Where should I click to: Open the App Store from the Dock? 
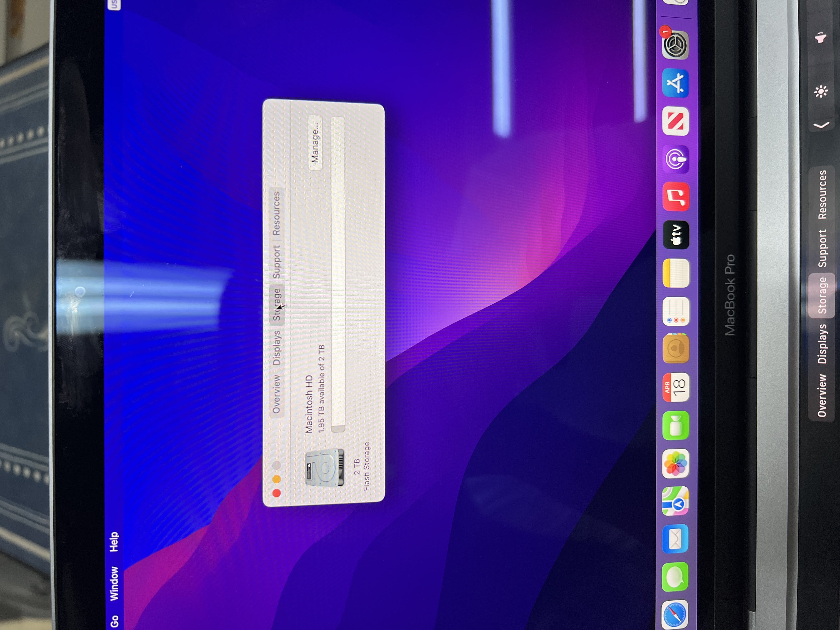pos(676,83)
